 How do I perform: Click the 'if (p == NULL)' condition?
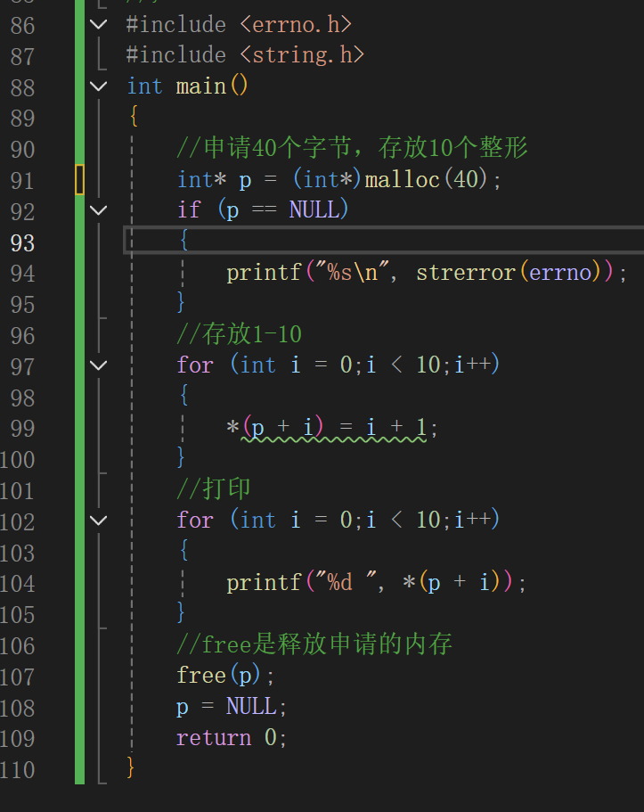pos(263,210)
